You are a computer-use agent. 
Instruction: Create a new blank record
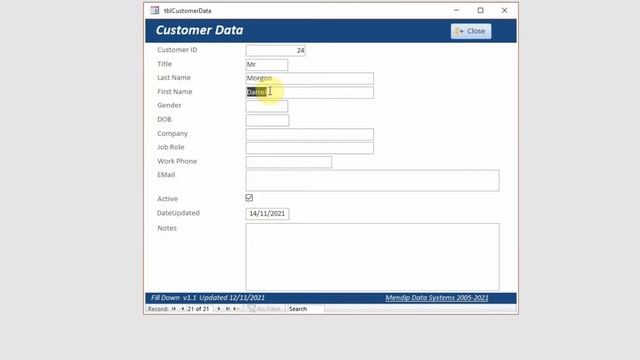coord(236,309)
